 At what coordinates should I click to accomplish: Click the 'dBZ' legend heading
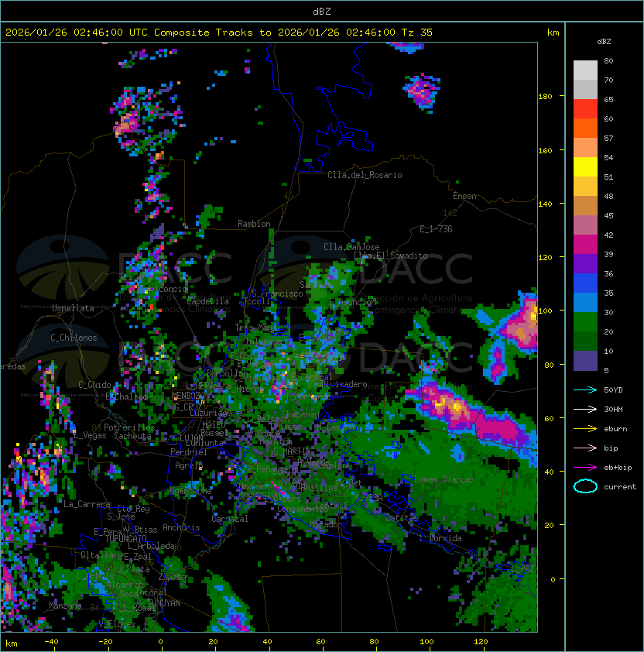(x=604, y=42)
